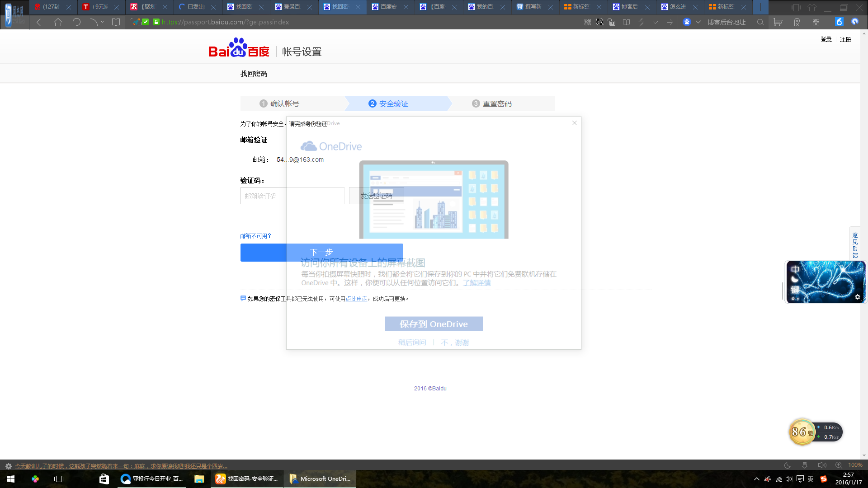This screenshot has width=868, height=488.
Task: Open a new tab with plus button
Action: point(760,7)
